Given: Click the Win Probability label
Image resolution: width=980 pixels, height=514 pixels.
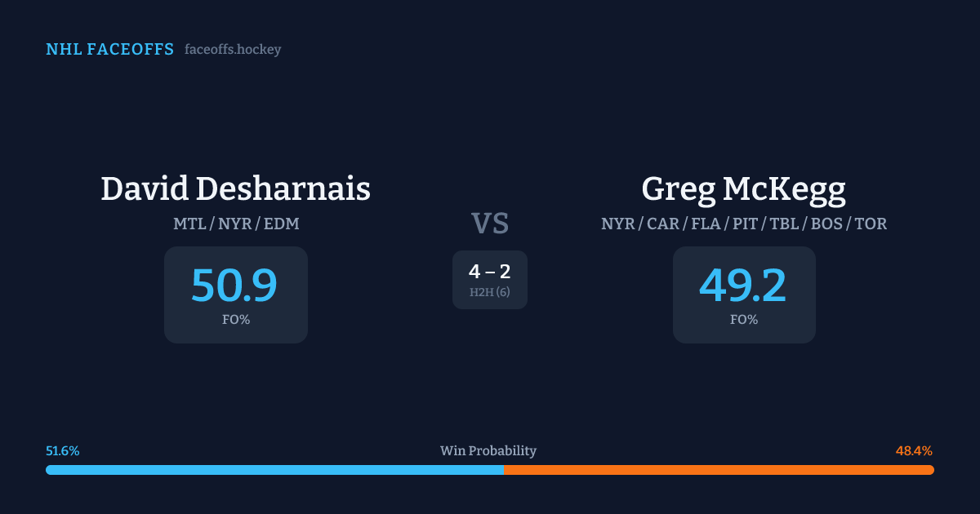Looking at the screenshot, I should (488, 451).
